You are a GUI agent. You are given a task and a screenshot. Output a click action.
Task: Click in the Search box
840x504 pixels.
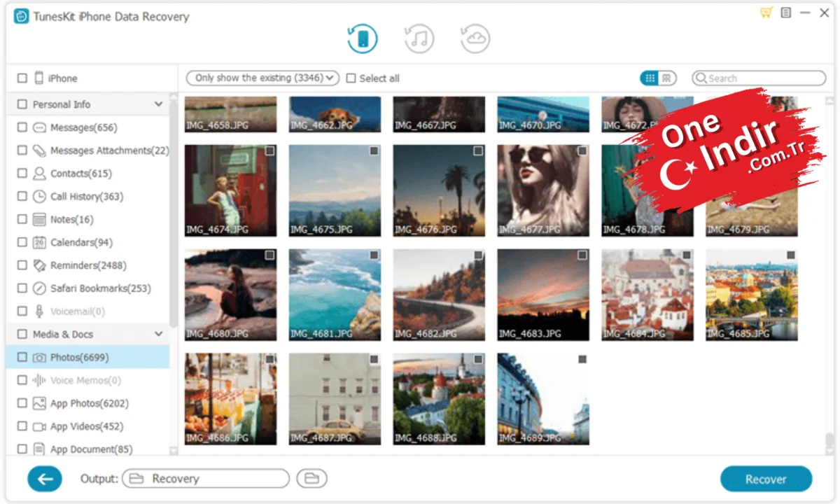point(759,78)
